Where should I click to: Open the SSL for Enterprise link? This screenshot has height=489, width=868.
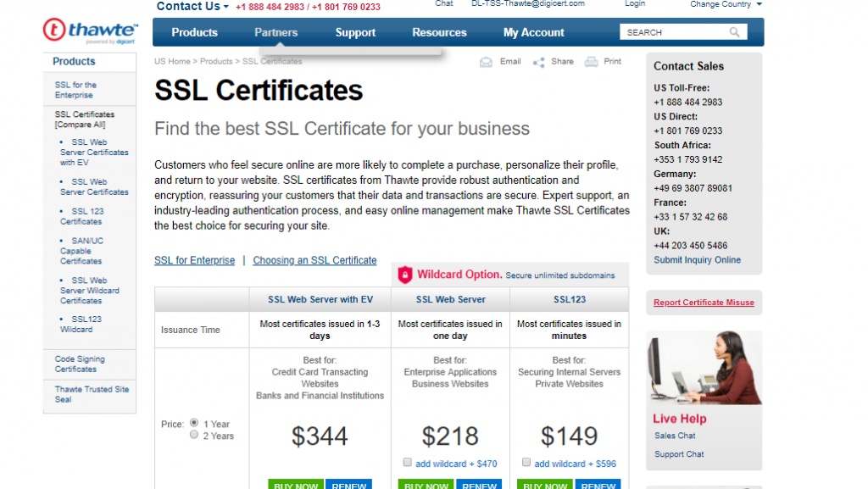point(194,260)
